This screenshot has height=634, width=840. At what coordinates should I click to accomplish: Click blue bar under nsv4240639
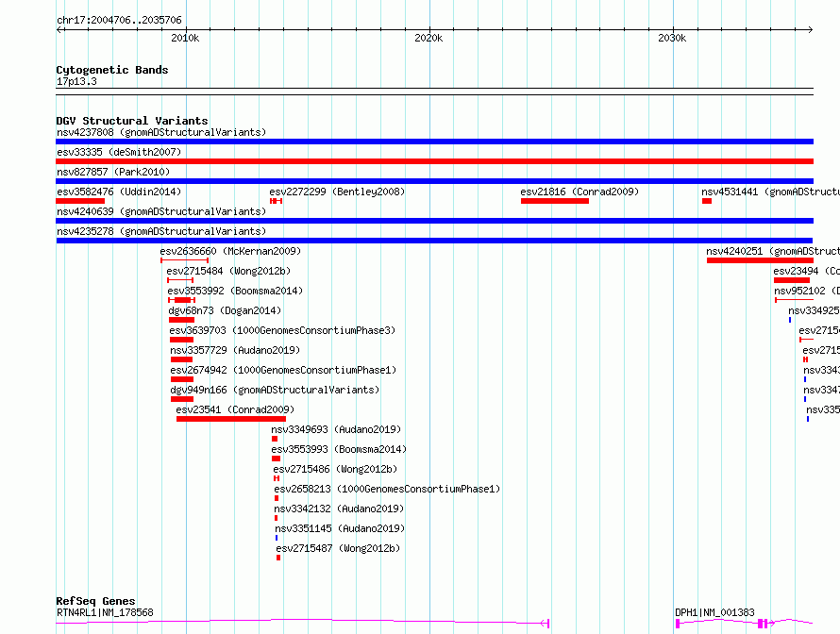(434, 221)
